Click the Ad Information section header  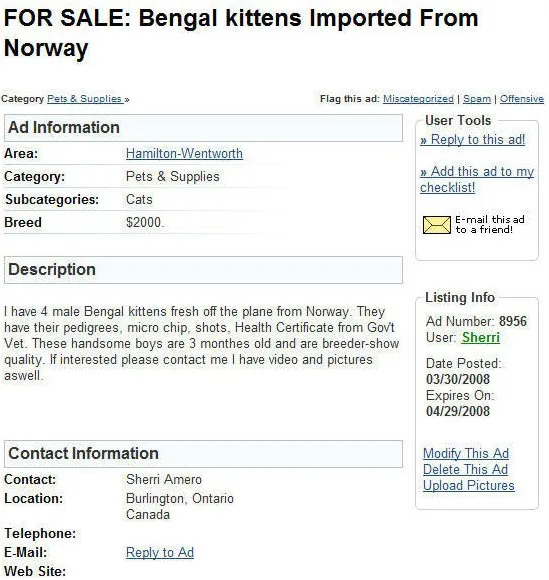[x=203, y=128]
